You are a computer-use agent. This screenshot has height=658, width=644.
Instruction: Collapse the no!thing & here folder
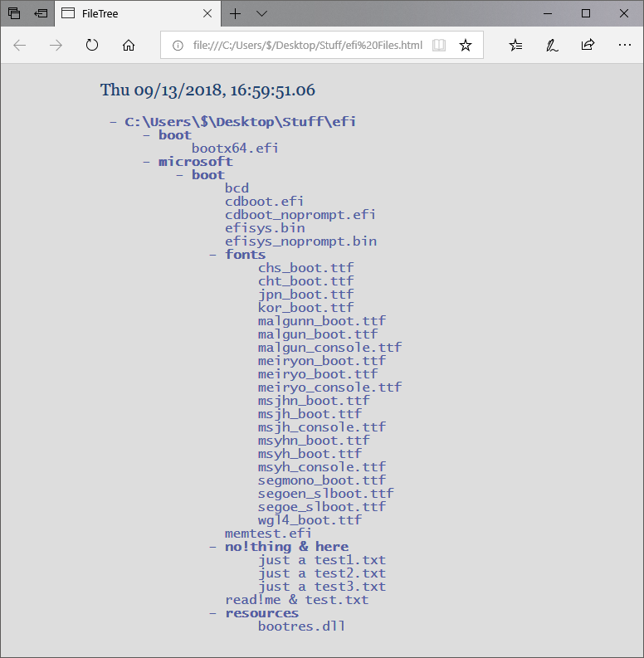(x=212, y=547)
